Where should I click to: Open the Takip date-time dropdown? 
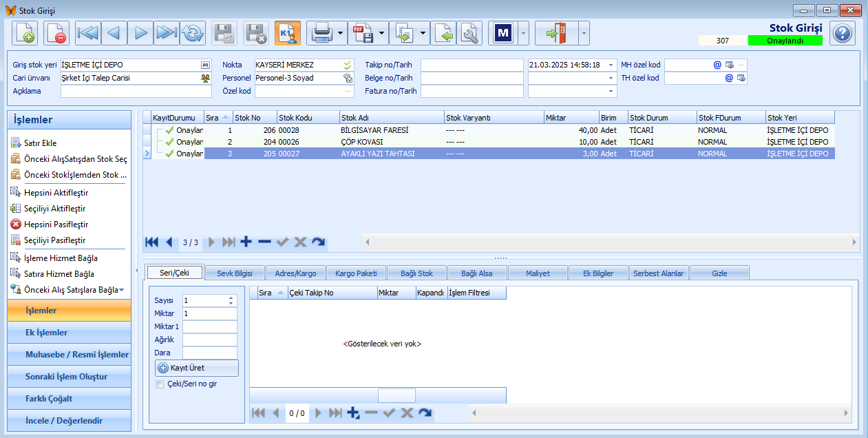[611, 65]
